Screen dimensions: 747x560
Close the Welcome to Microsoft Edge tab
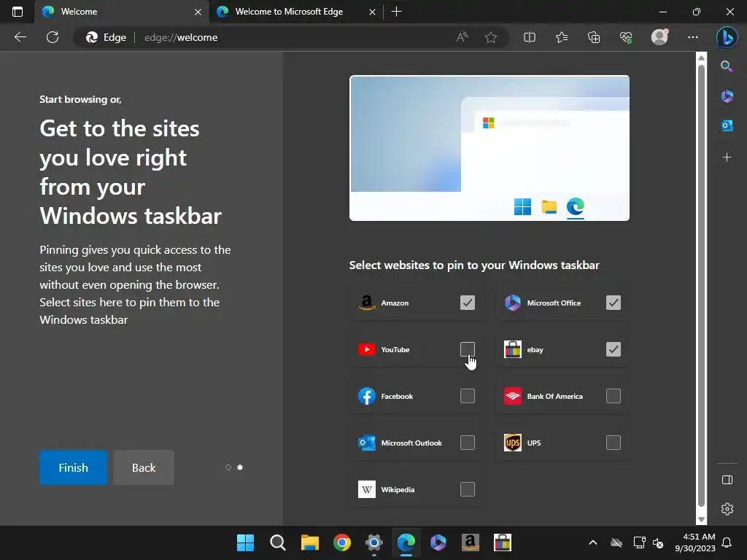(x=372, y=12)
